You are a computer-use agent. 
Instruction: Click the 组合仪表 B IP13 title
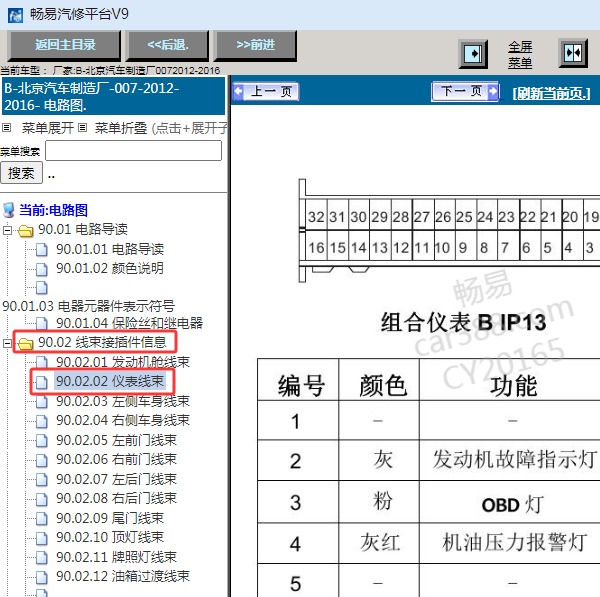pos(463,322)
